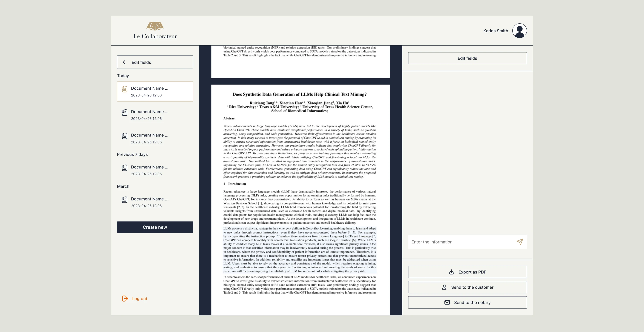Click the back chevron in Edit fields

coord(124,62)
